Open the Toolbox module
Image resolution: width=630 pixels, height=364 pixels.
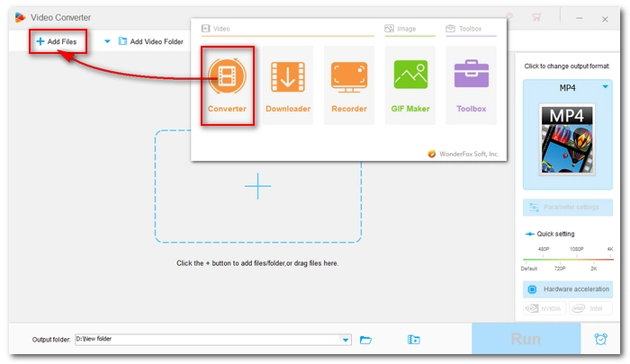point(471,85)
